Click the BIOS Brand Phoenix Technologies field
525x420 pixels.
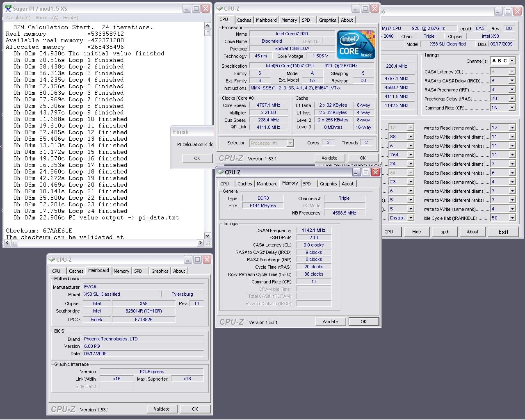tap(143, 339)
